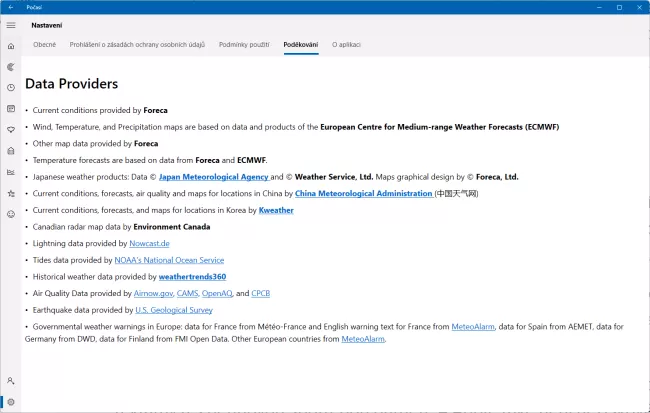Open the account person icon
This screenshot has width=650, height=413.
(x=11, y=380)
